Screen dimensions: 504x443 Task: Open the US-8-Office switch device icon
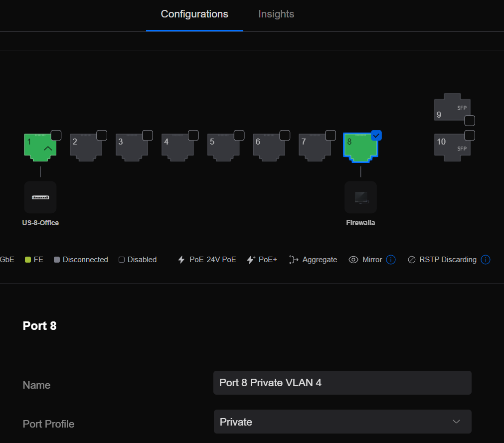(40, 197)
